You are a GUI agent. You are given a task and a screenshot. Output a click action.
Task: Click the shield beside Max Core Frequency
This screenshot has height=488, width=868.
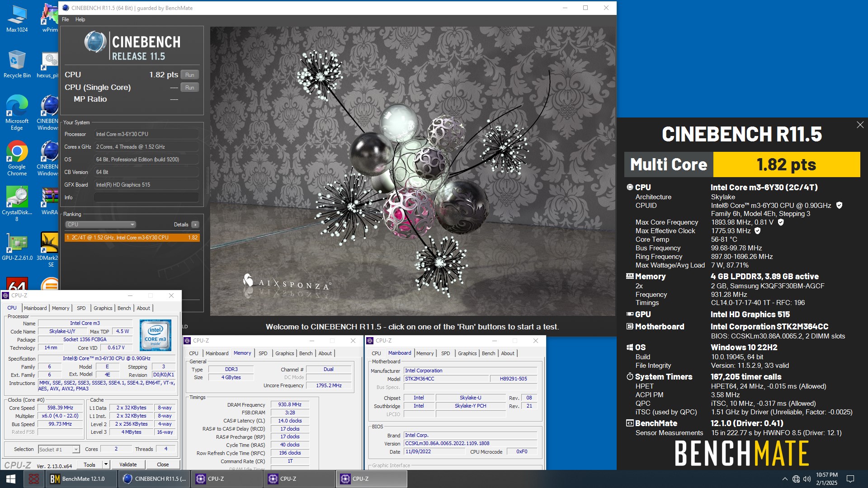pyautogui.click(x=781, y=222)
